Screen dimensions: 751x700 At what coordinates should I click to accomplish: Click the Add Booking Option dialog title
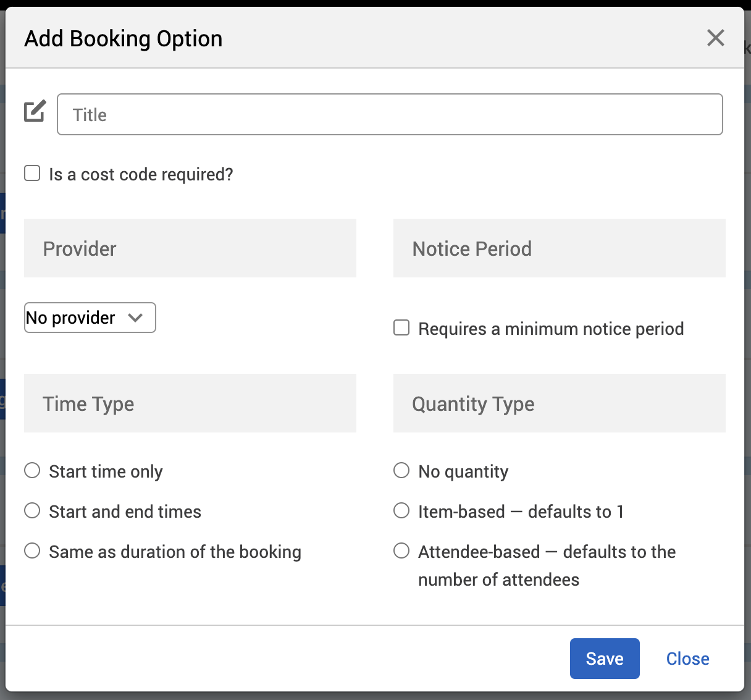click(124, 38)
